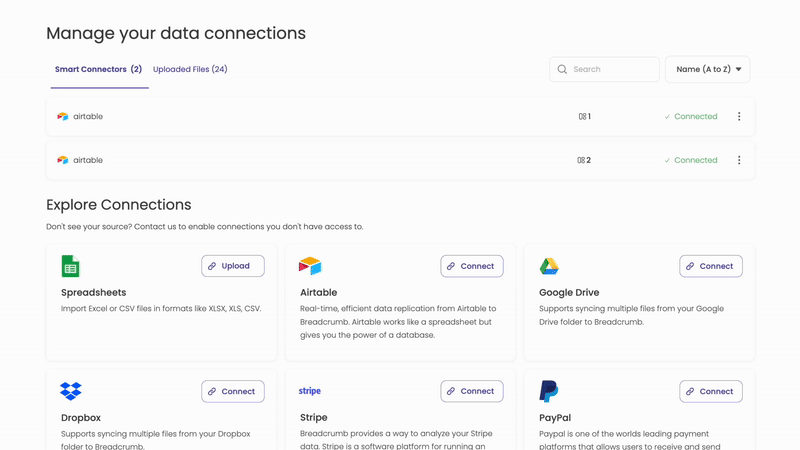Screen dimensions: 800x450
Task: Click the Upload button for Spreadsheets
Action: click(x=233, y=266)
